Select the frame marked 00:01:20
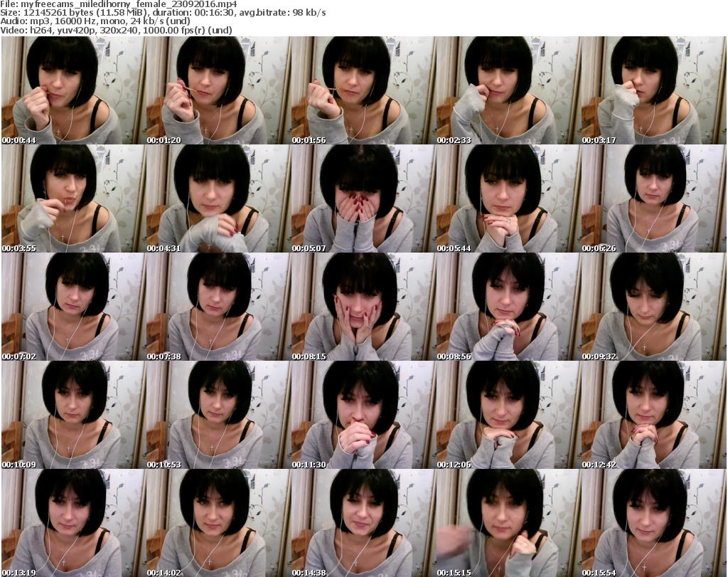This screenshot has height=577, width=728. pos(218,90)
